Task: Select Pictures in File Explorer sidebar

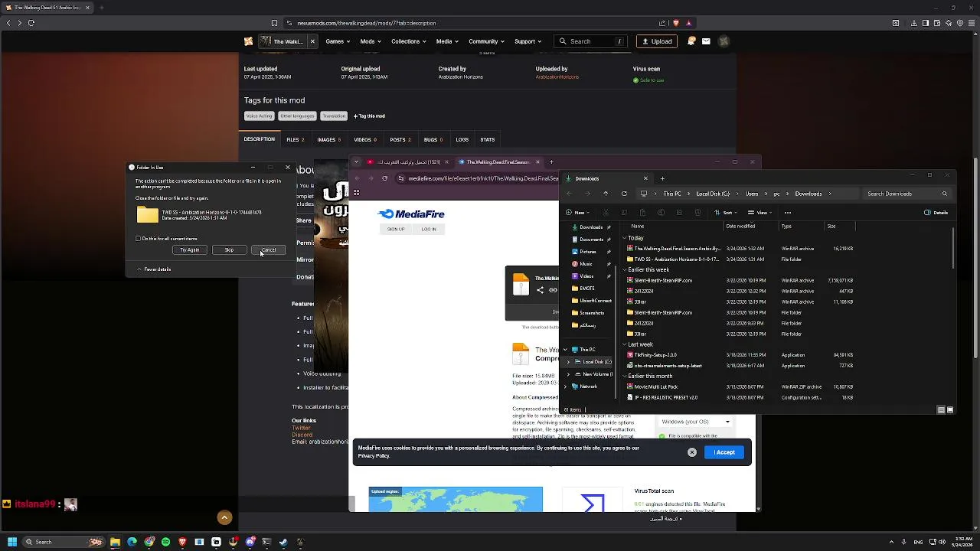Action: coord(587,252)
